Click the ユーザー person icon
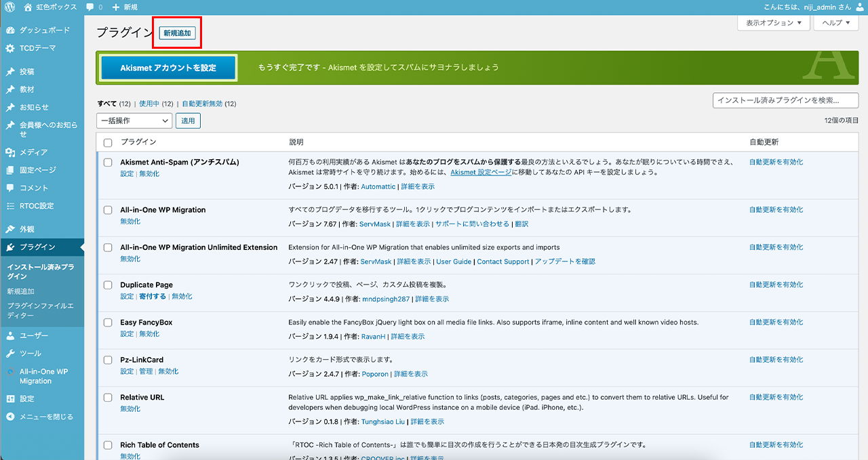868x460 pixels. point(10,336)
